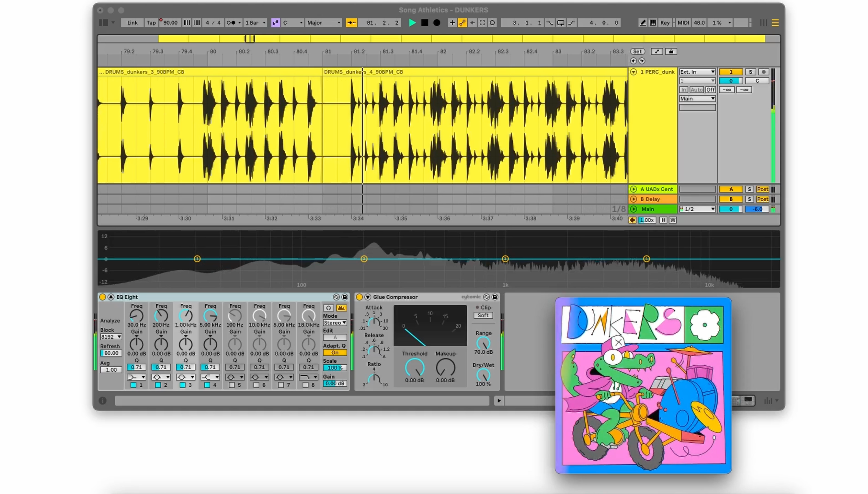This screenshot has height=494, width=868.
Task: Click the Session Record circle icon
Action: coord(493,23)
